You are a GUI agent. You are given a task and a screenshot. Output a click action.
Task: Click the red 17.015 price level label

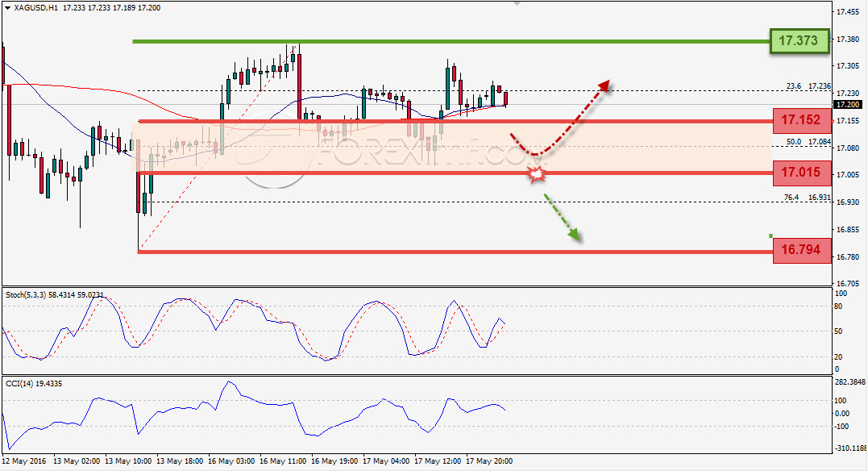[x=802, y=173]
